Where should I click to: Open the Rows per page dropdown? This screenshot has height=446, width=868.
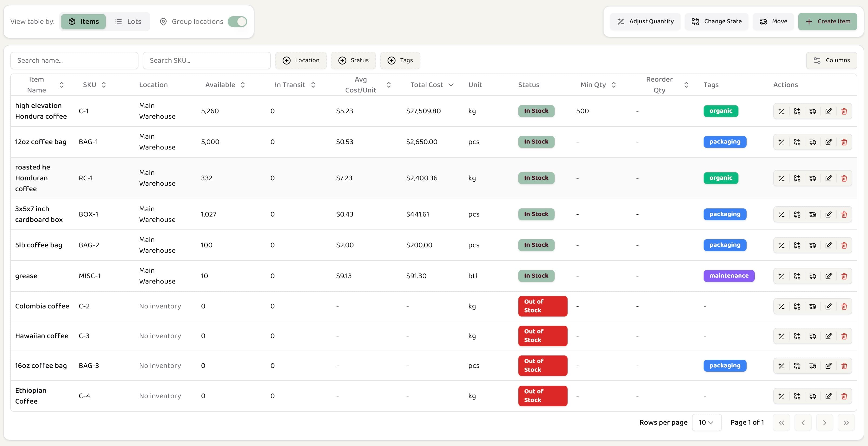click(707, 422)
